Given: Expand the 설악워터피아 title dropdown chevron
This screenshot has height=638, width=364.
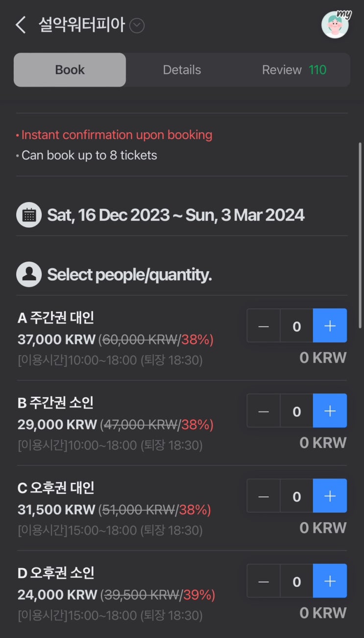Looking at the screenshot, I should 137,26.
